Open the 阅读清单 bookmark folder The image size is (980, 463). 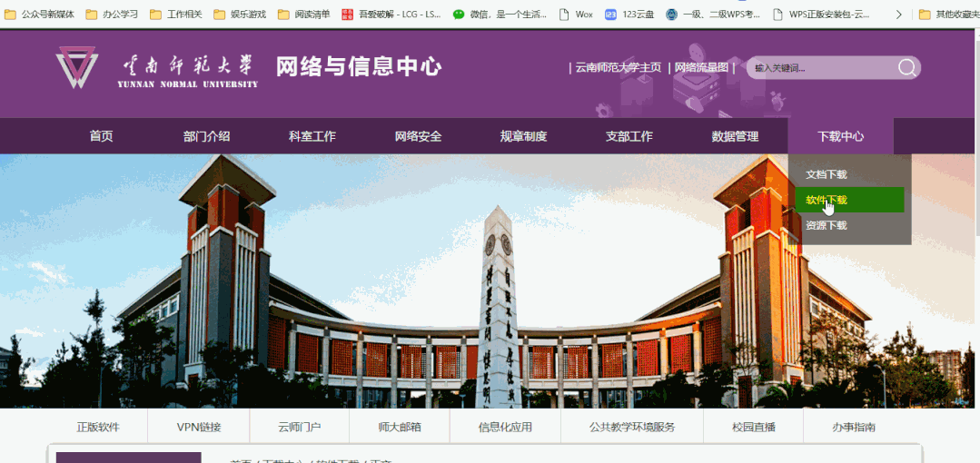click(x=304, y=14)
